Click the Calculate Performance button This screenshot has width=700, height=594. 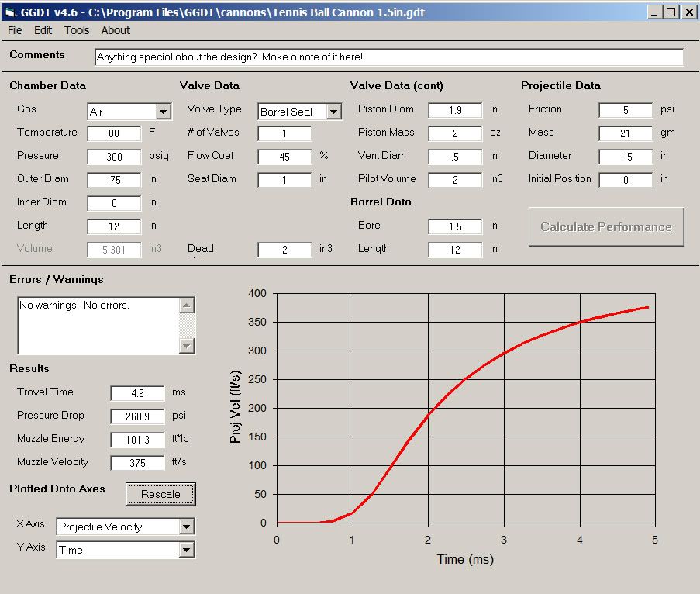pos(606,226)
